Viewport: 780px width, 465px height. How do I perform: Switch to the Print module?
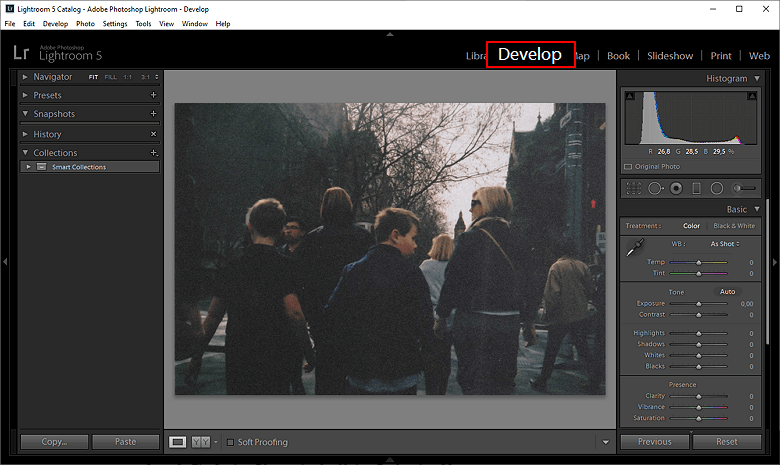coord(721,56)
